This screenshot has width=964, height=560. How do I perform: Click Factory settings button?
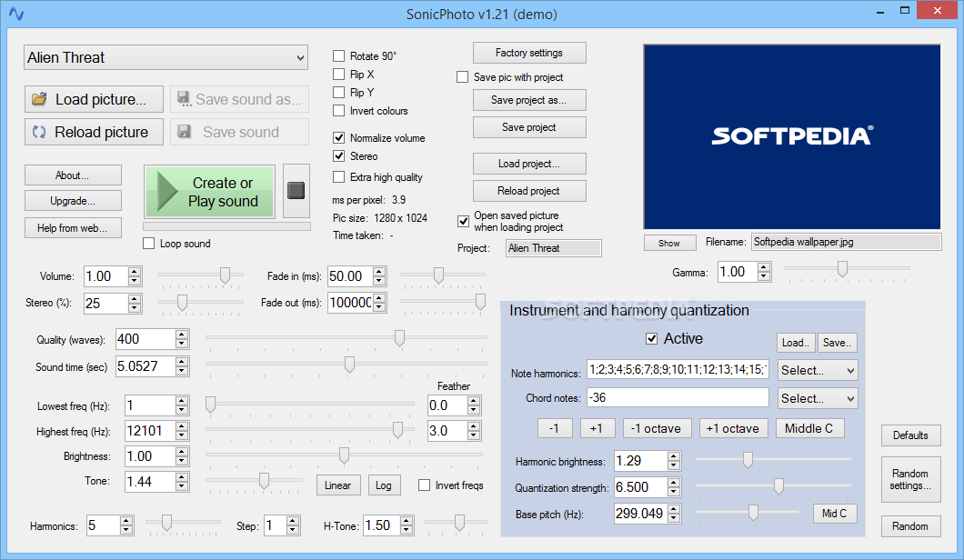(x=529, y=53)
